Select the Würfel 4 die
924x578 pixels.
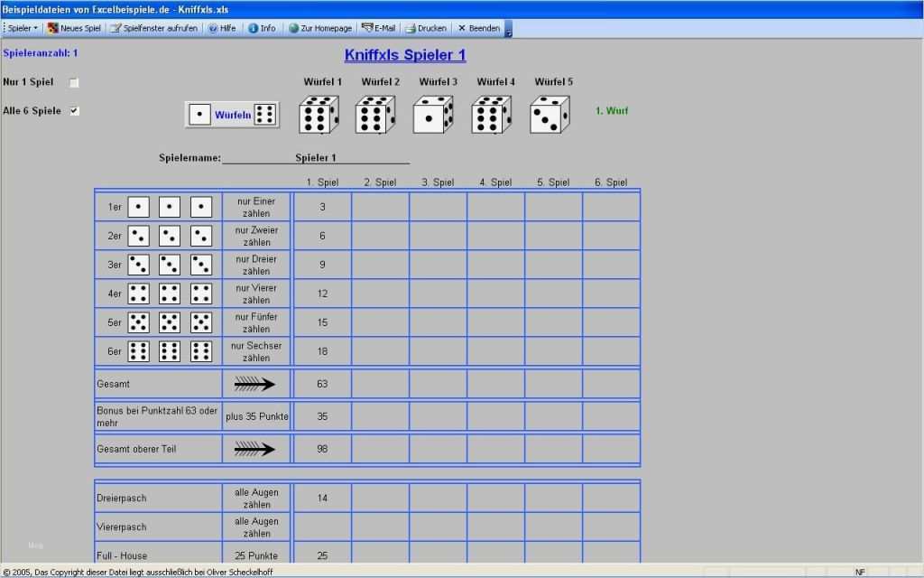tap(491, 115)
